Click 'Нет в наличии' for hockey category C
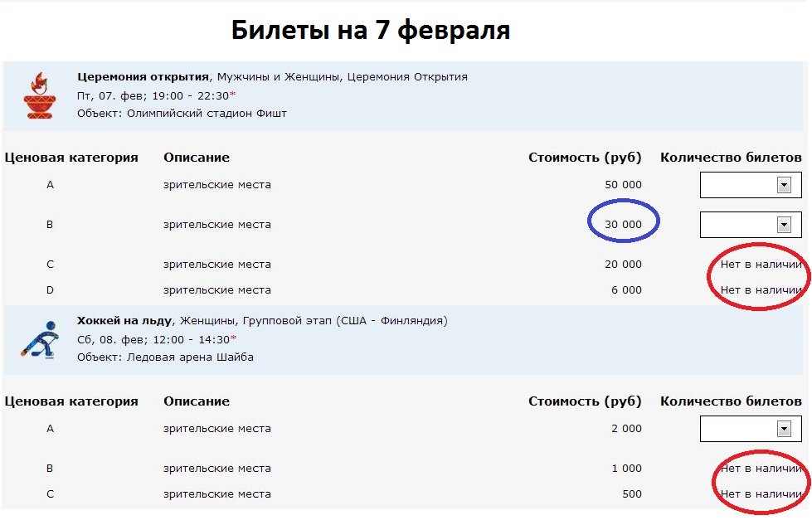 point(761,494)
